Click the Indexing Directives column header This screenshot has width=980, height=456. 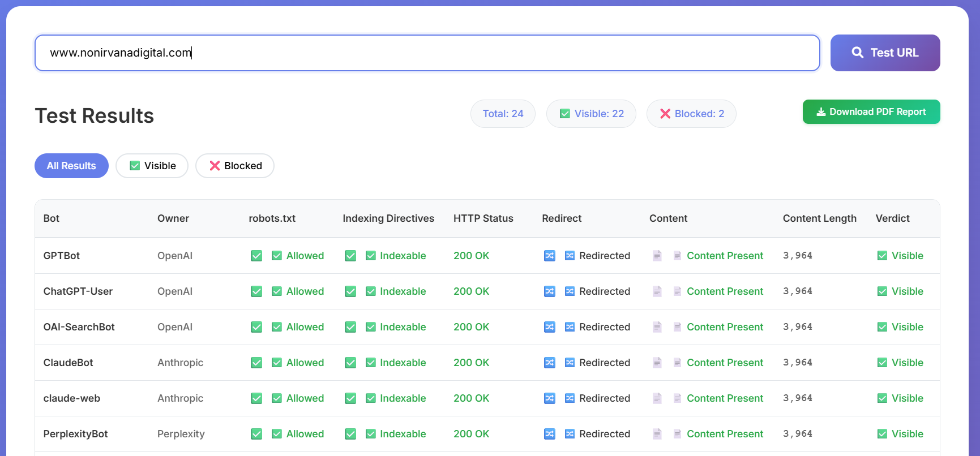point(388,218)
